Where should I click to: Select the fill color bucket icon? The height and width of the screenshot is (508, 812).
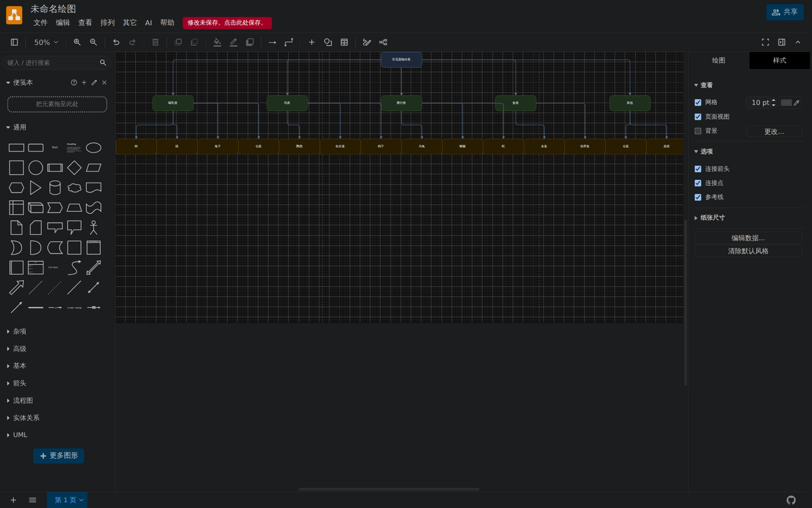click(x=217, y=42)
